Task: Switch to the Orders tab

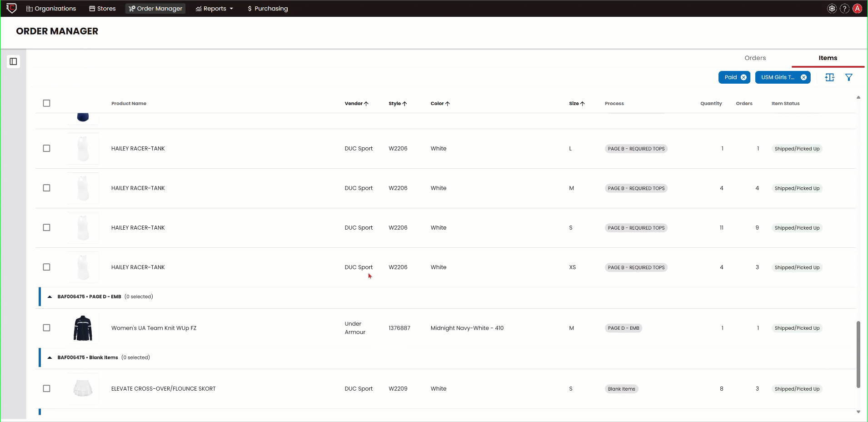Action: click(755, 58)
